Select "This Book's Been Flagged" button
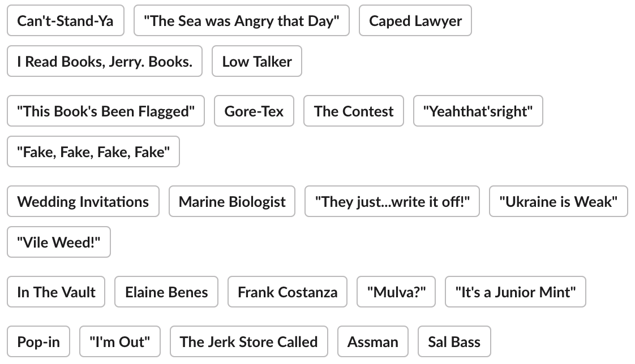This screenshot has height=364, width=635. pos(106,111)
